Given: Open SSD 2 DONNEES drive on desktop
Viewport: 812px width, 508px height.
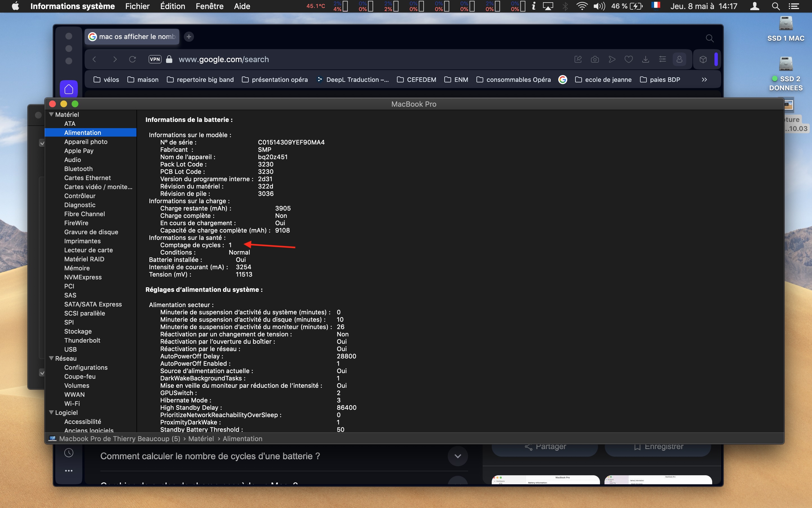Looking at the screenshot, I should 786,74.
